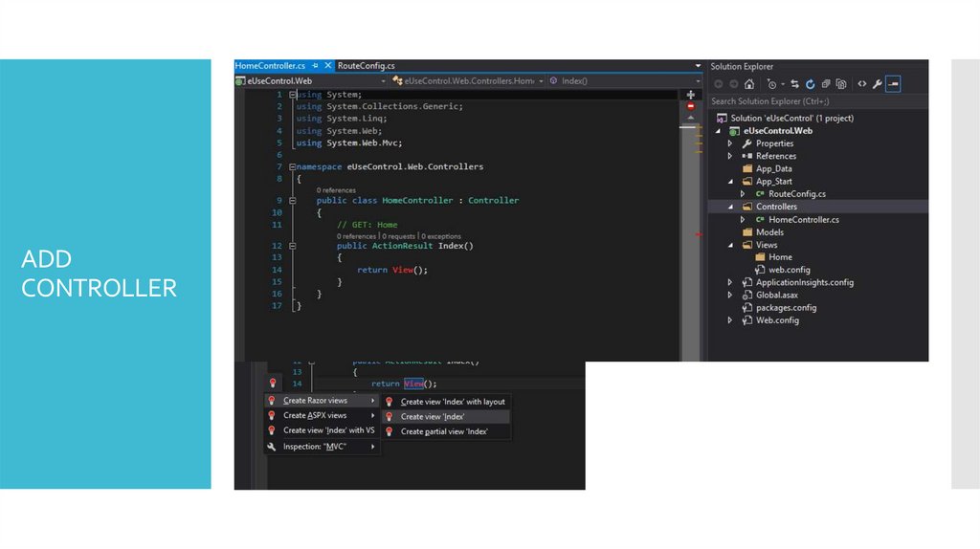Expand the root Web.config node
980x549 pixels.
pyautogui.click(x=730, y=320)
